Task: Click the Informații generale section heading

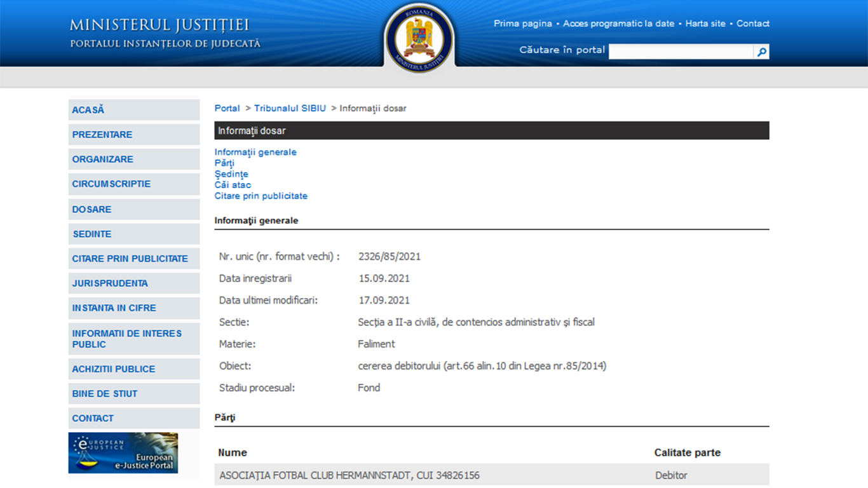Action: 256,220
